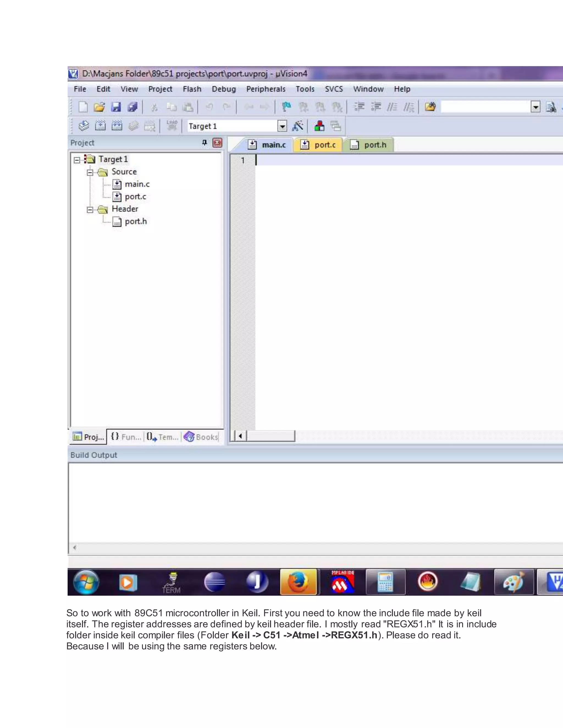Open Target Options with magic wand icon

pos(297,126)
